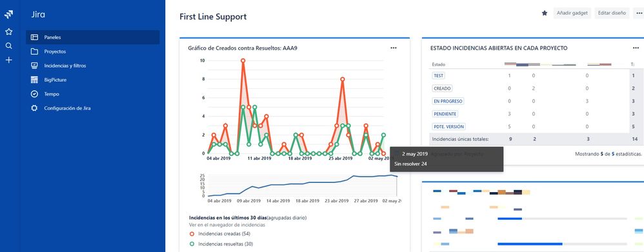
Task: Open more options menu of Estado Incidencias gadget
Action: [636, 48]
